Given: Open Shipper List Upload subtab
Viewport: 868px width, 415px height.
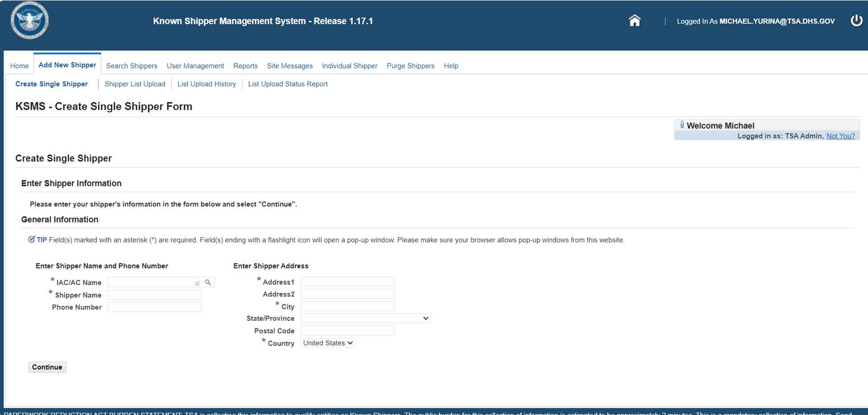Looking at the screenshot, I should [x=135, y=84].
